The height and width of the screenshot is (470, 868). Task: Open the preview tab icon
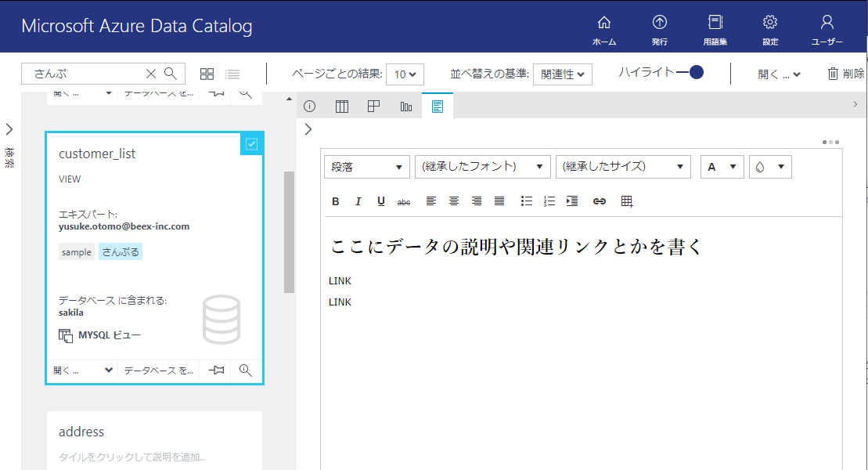(x=373, y=106)
